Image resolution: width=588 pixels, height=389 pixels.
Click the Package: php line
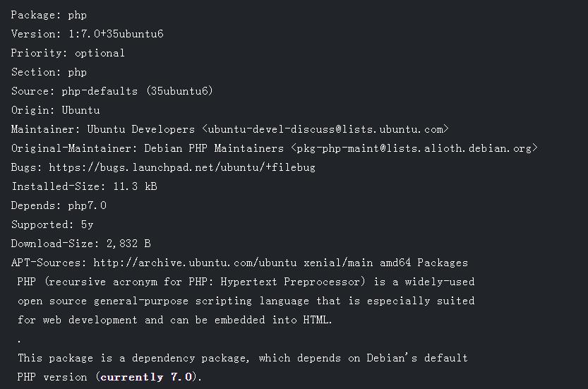tap(49, 15)
